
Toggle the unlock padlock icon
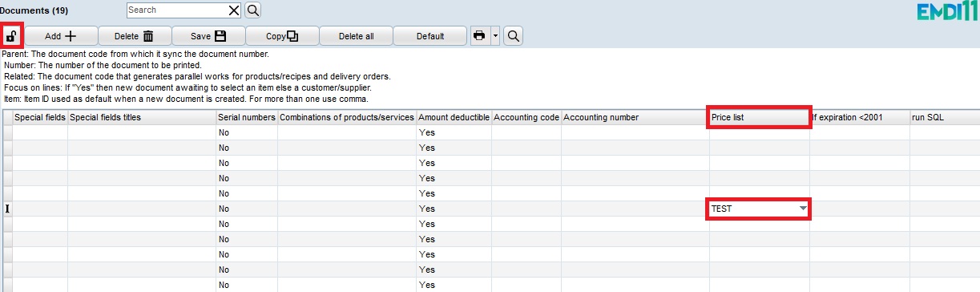click(x=12, y=36)
